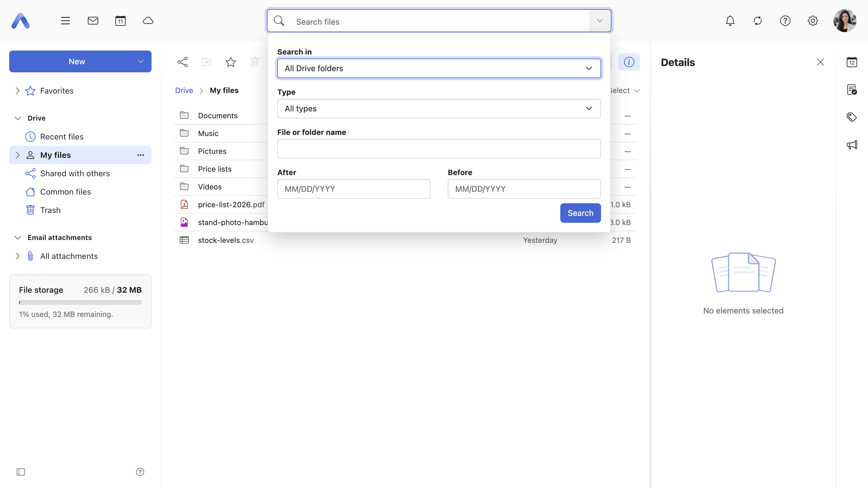This screenshot has height=488, width=868.
Task: Click the Drive breadcrumb link
Action: pos(184,90)
